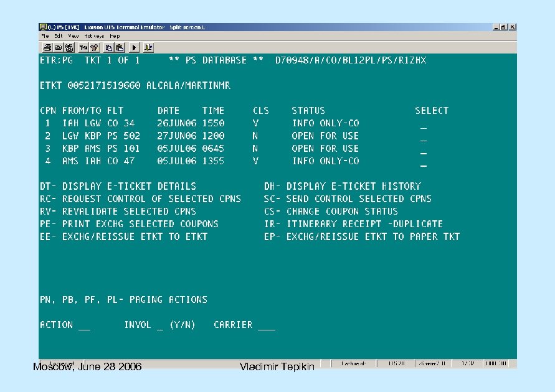The height and width of the screenshot is (392, 555).
Task: Click DT- DISPLAY E-TICKET DETAILS line
Action: [x=118, y=186]
